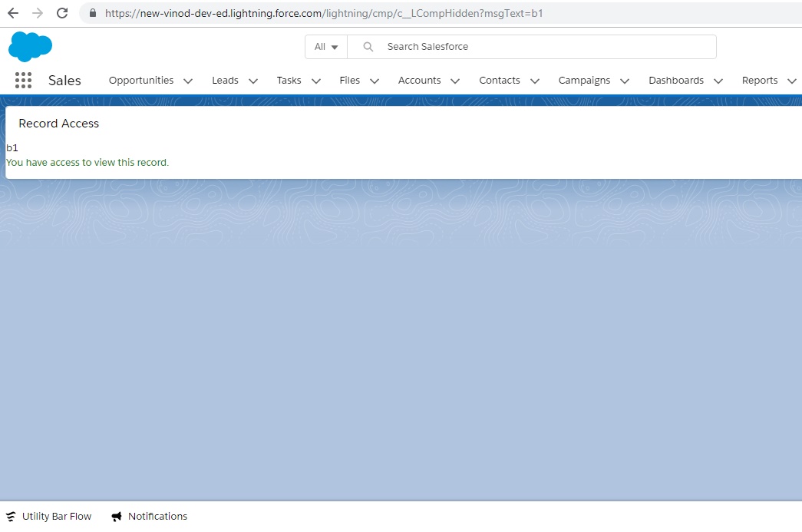Expand the Dashboards tab chevron
802x532 pixels.
pos(718,81)
